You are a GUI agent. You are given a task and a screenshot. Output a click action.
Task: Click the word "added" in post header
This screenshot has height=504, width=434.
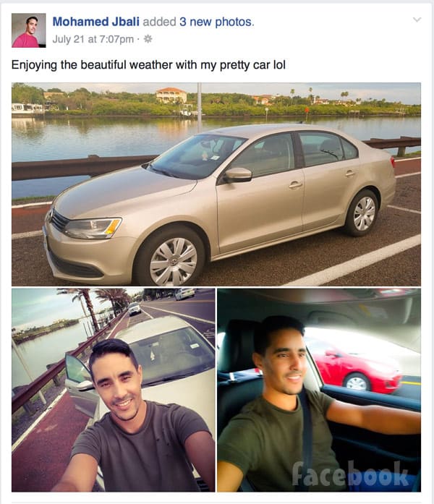tap(159, 22)
